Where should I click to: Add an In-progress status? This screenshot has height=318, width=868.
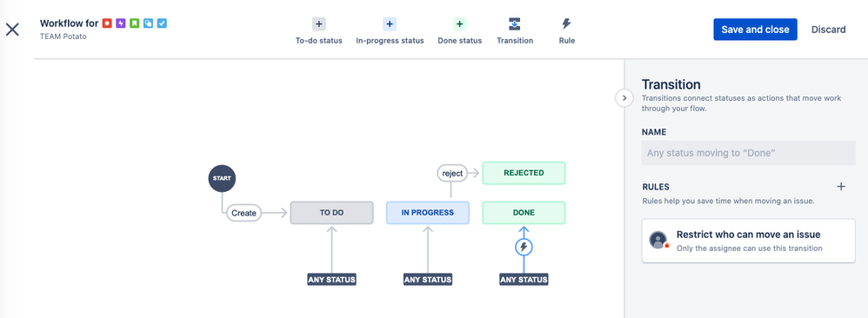point(390,31)
